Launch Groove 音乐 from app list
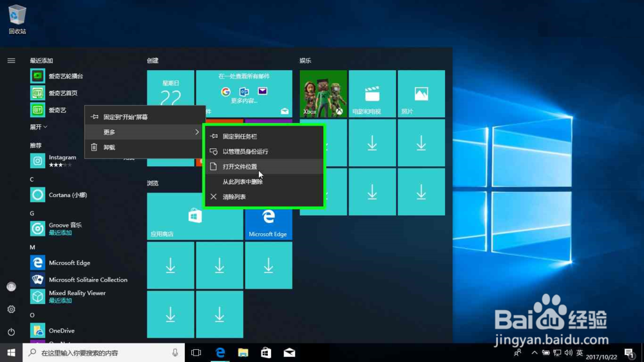The width and height of the screenshot is (644, 362). [x=56, y=229]
